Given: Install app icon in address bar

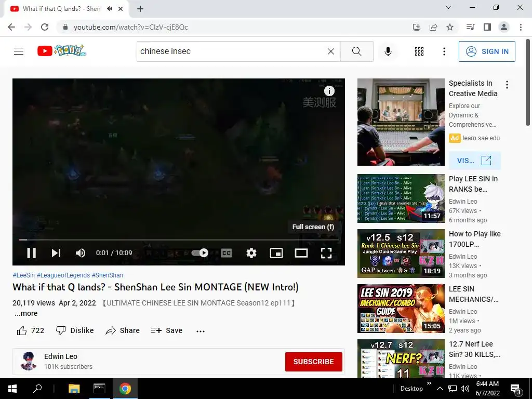Looking at the screenshot, I should click(416, 27).
